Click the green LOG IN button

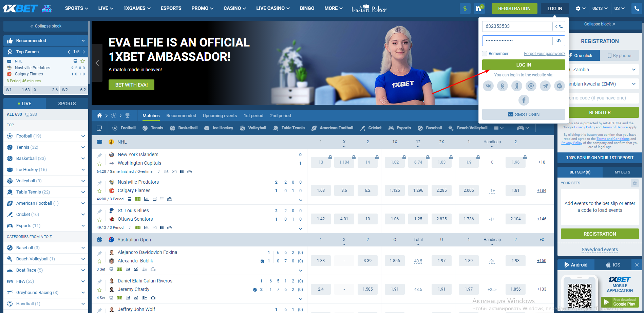[x=524, y=65]
